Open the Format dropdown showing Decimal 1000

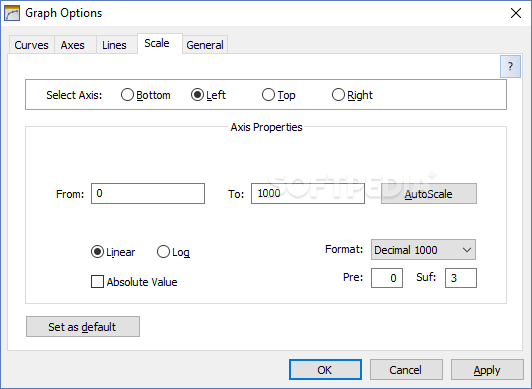[x=423, y=250]
